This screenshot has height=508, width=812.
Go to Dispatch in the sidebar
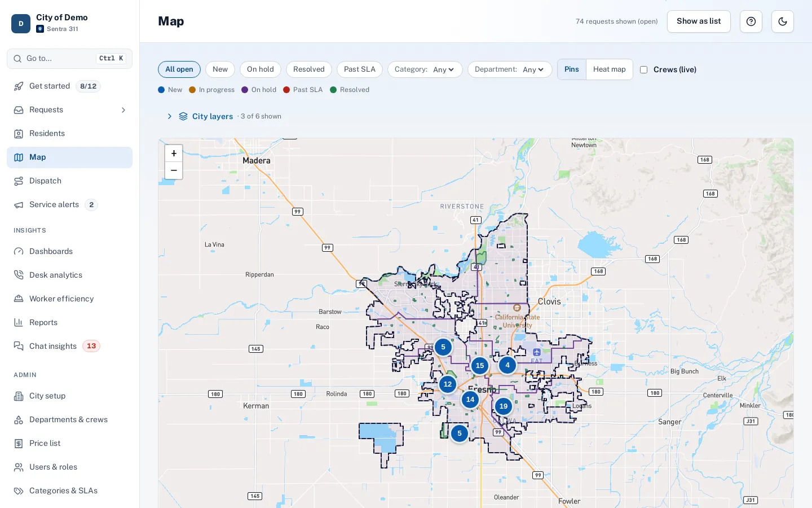[x=70, y=181]
